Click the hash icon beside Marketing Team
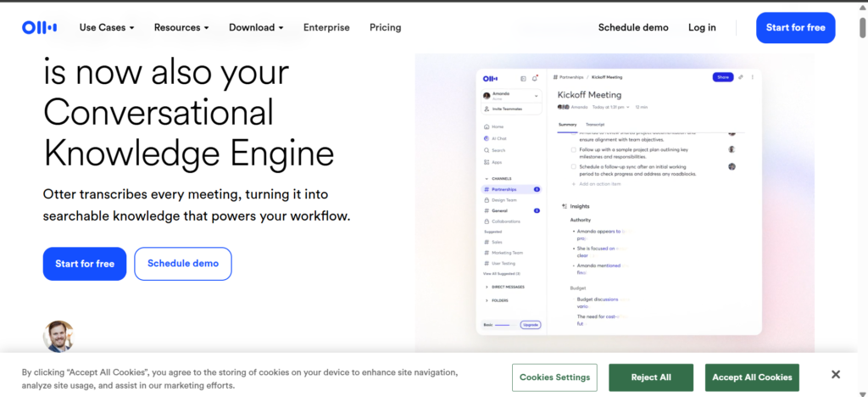This screenshot has height=397, width=868. pyautogui.click(x=487, y=253)
